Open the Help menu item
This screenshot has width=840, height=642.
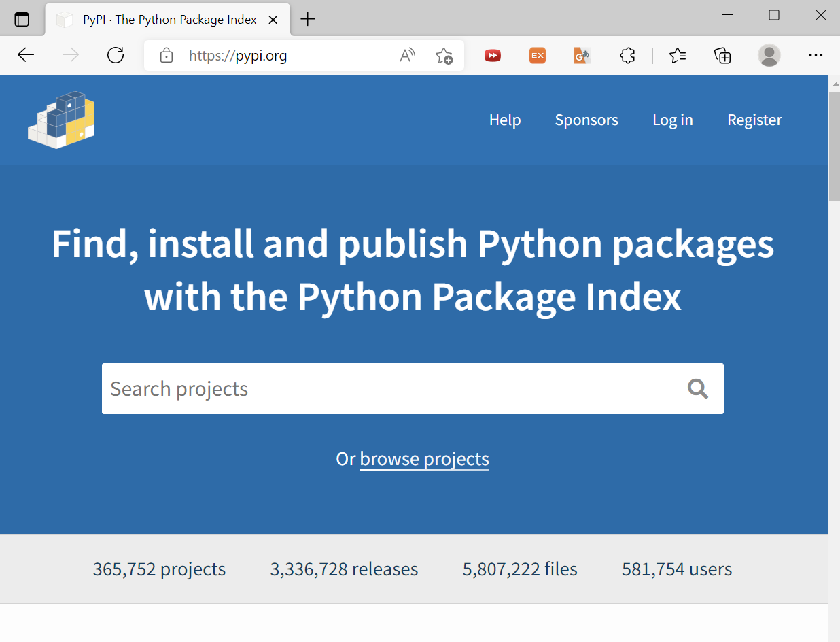(x=505, y=120)
